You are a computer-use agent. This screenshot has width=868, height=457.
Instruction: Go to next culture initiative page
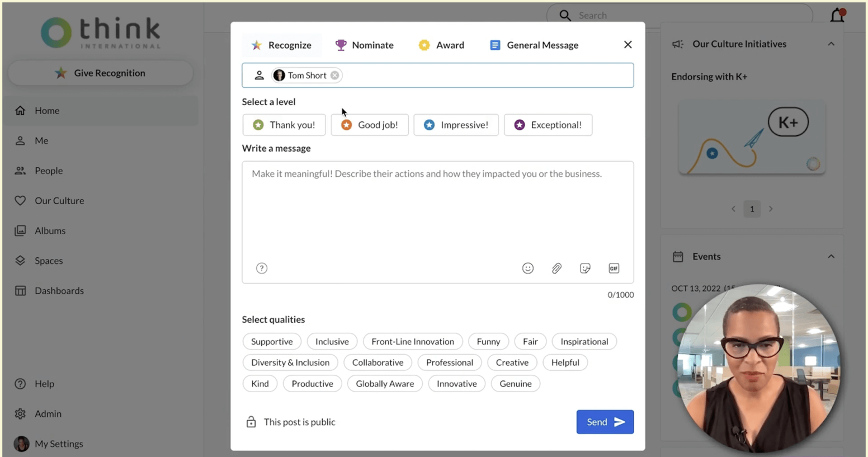tap(771, 209)
